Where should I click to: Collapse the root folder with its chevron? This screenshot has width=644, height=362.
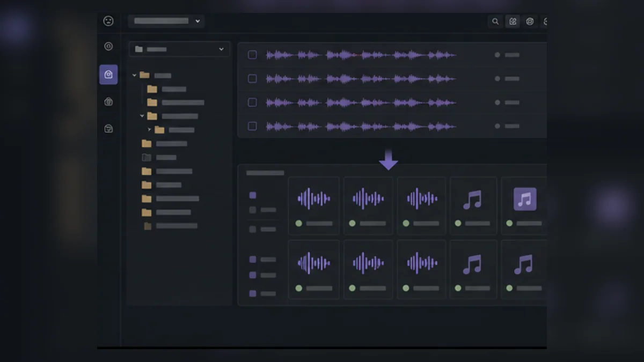[134, 76]
